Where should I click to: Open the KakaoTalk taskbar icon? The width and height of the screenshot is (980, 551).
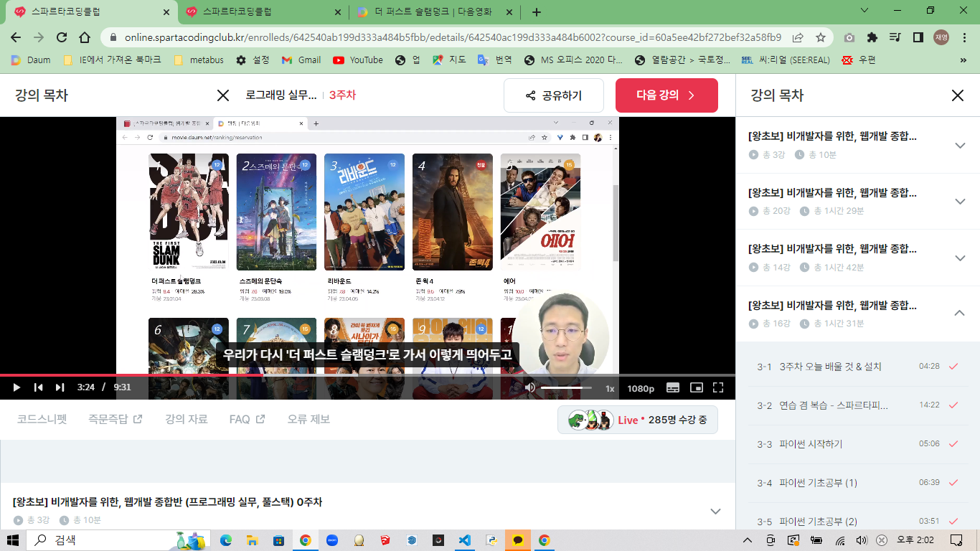tap(517, 540)
